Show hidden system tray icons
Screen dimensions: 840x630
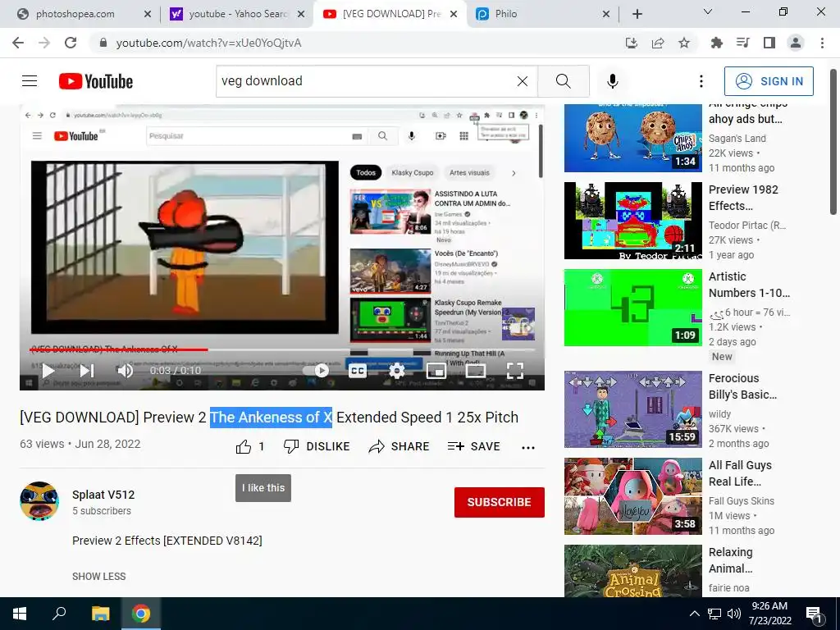694,614
